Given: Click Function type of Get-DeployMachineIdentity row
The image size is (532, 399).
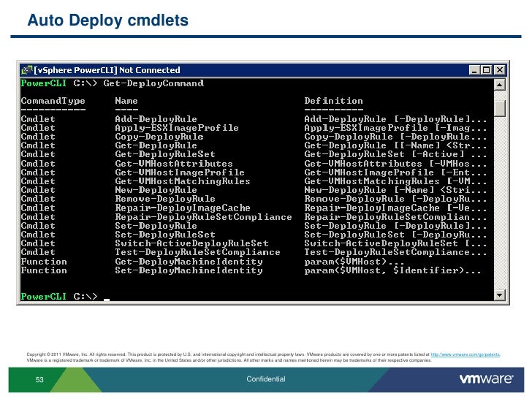Looking at the screenshot, I should click(x=44, y=262).
